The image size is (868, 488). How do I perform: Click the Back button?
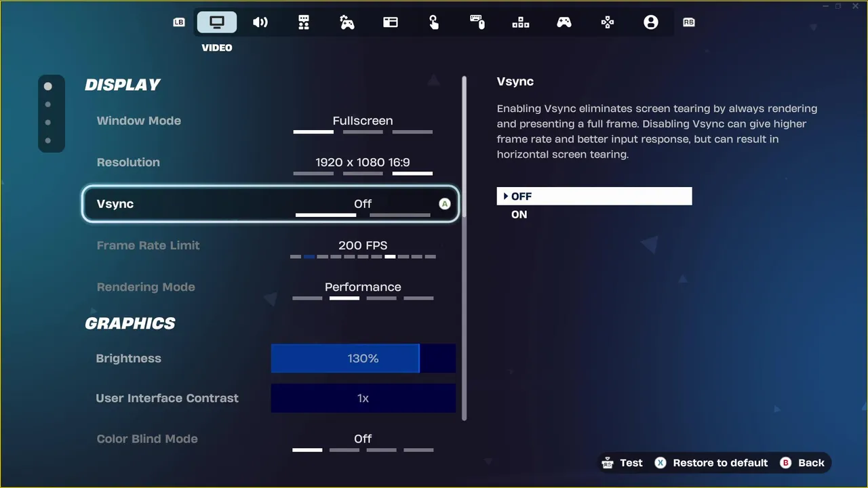pos(802,463)
